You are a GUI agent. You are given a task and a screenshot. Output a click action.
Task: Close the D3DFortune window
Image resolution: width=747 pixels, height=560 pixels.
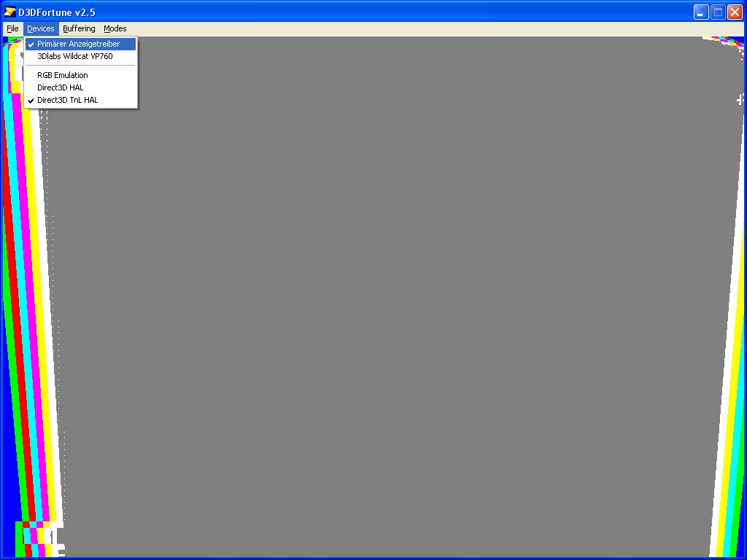click(x=735, y=12)
